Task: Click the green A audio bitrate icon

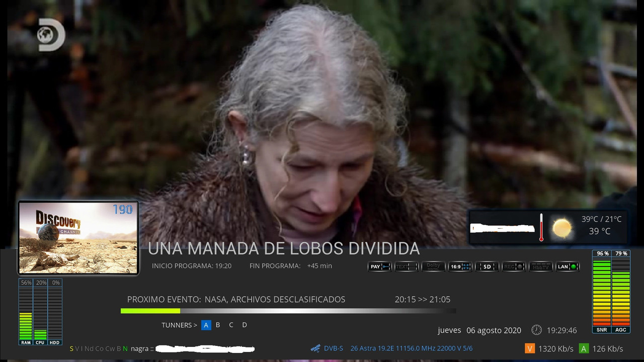Action: tap(584, 348)
